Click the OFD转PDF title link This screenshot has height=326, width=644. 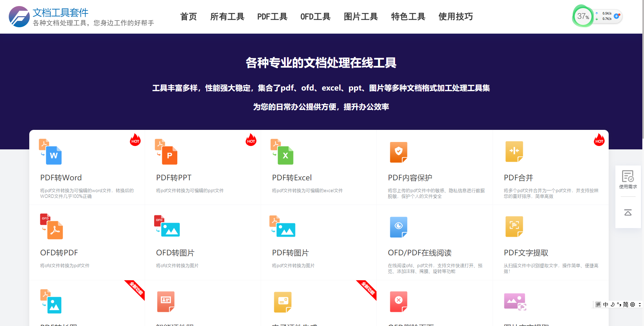click(x=59, y=253)
